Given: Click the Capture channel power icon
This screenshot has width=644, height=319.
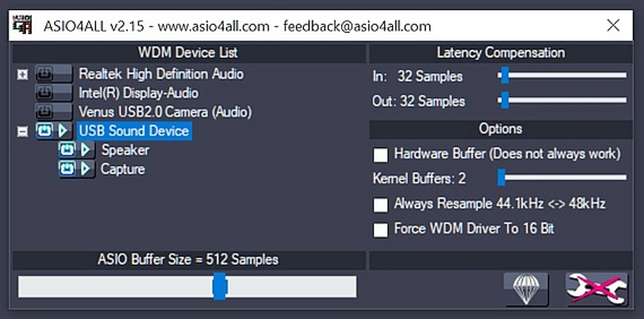Looking at the screenshot, I should tap(67, 169).
